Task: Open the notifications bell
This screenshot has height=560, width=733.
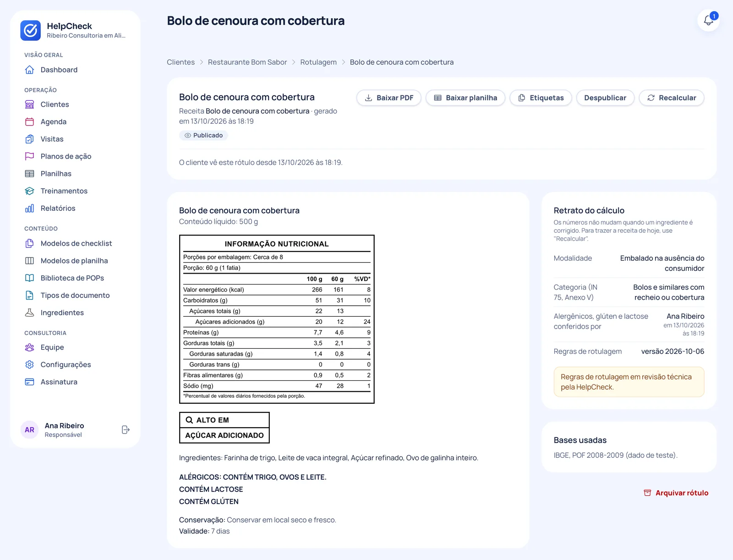Action: click(708, 20)
